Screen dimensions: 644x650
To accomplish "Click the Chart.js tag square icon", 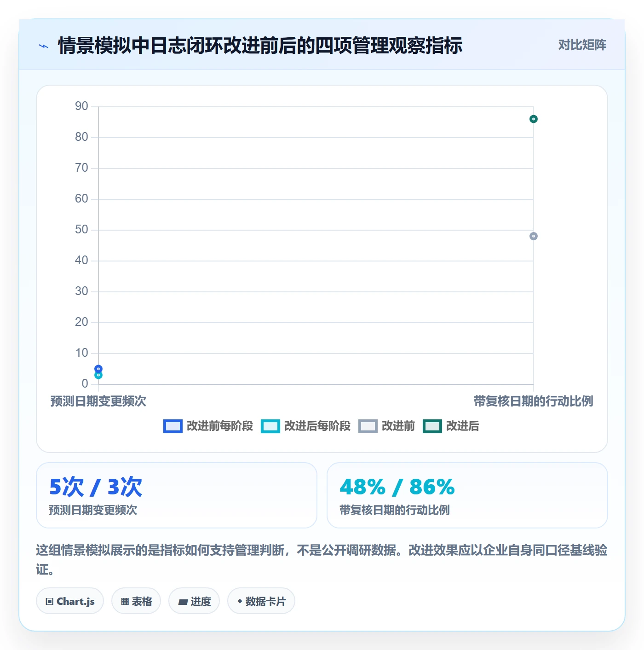I will tap(50, 602).
